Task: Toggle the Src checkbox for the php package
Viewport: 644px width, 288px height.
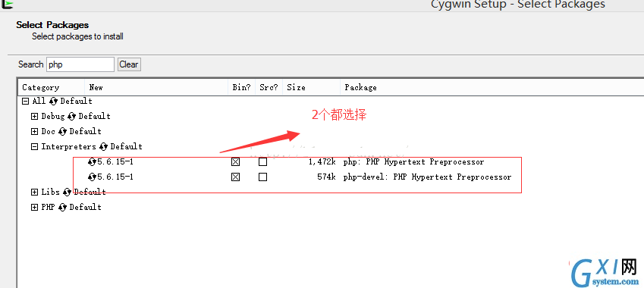Action: point(263,161)
